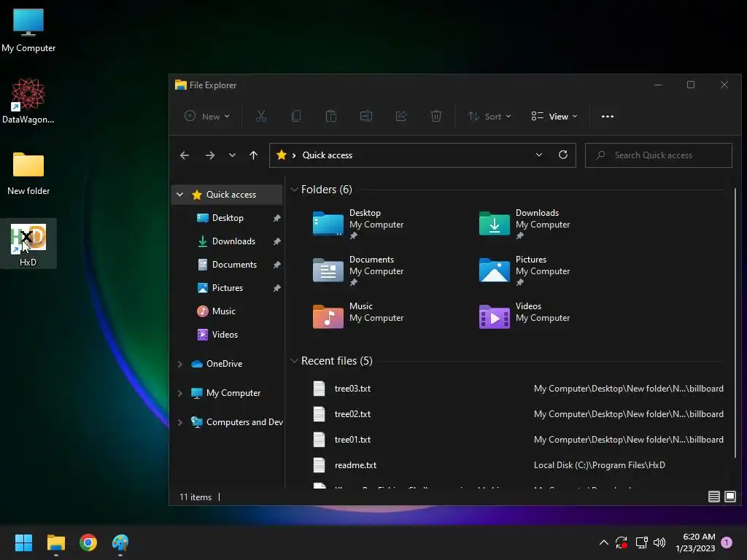The width and height of the screenshot is (747, 560).
Task: Open the recent locations dropdown arrow
Action: point(232,155)
